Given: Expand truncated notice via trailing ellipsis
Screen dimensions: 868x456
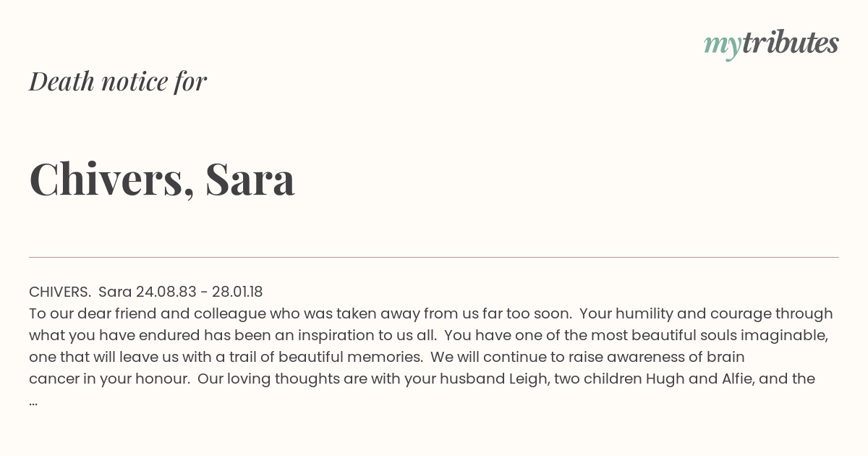Looking at the screenshot, I should tap(33, 402).
